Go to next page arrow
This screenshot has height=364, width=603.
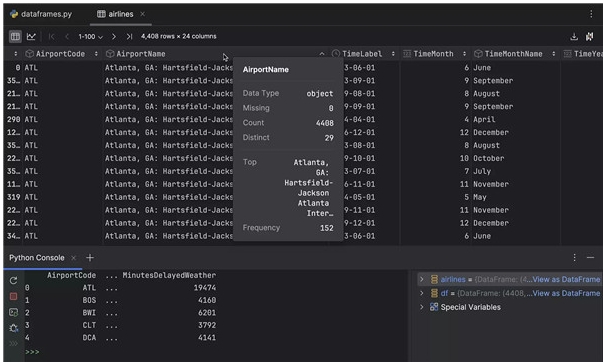click(x=114, y=37)
